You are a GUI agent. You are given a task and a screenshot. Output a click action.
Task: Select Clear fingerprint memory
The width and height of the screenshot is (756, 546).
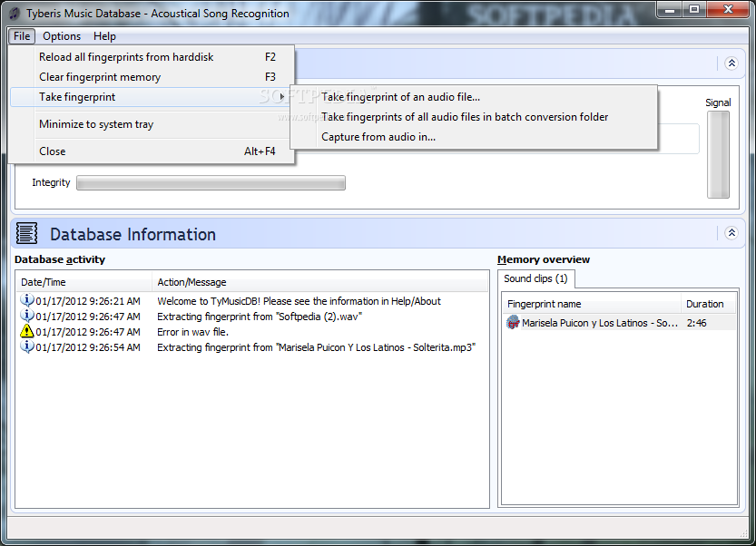[152, 77]
